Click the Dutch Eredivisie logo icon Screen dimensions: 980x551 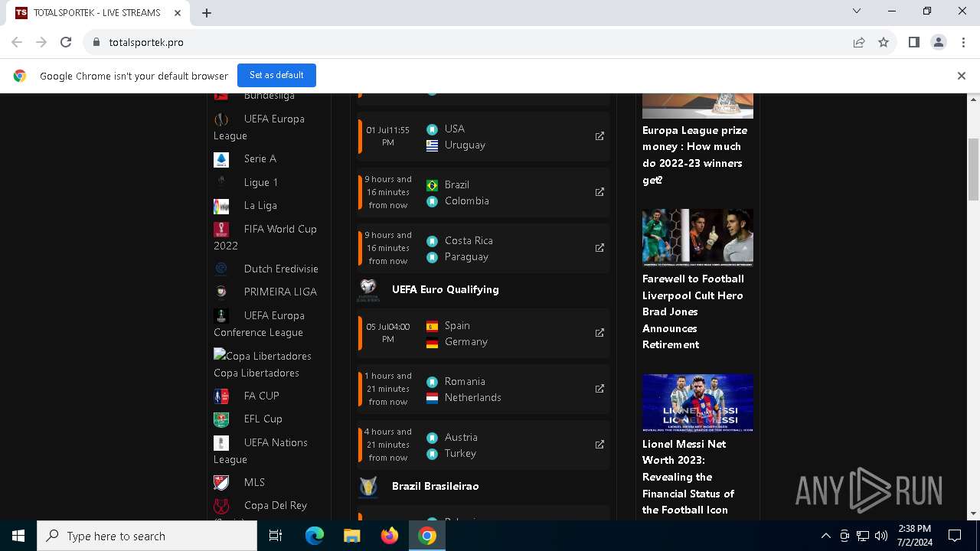tap(221, 269)
